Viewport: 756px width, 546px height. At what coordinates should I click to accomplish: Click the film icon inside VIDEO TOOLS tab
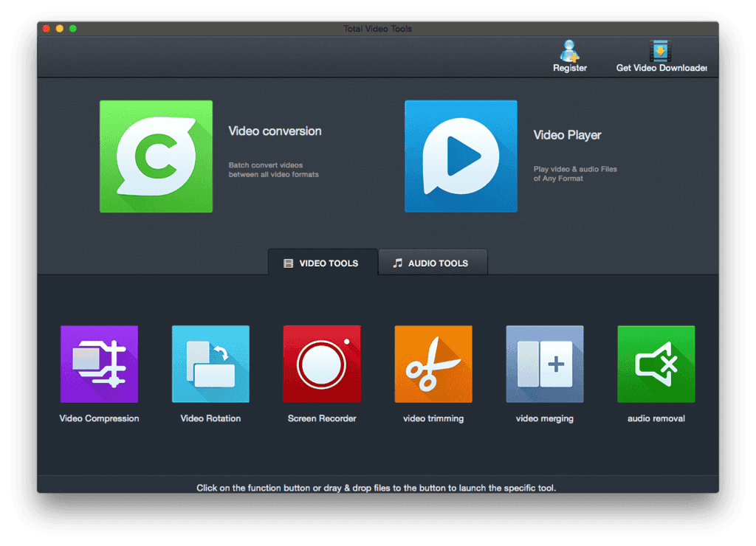tap(288, 263)
